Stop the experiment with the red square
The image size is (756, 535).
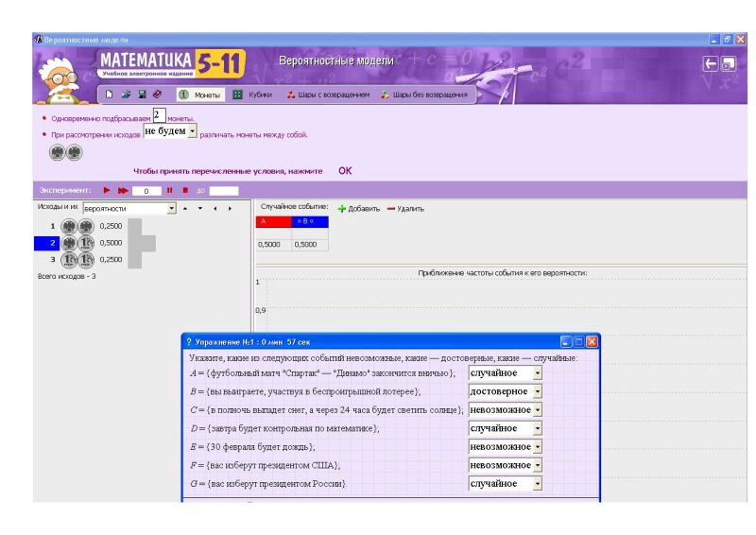tap(186, 190)
